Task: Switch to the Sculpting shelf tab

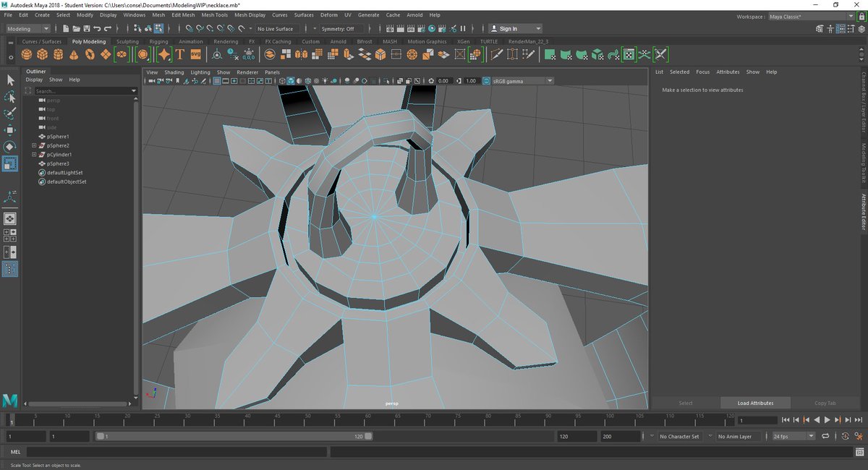Action: [x=127, y=41]
